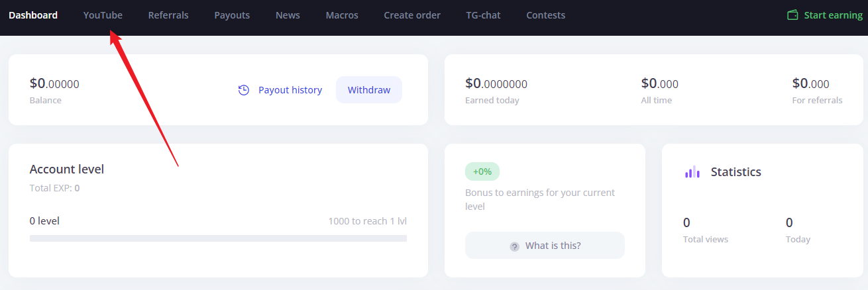Click the Statistics card heading
The image size is (868, 290).
click(x=735, y=172)
